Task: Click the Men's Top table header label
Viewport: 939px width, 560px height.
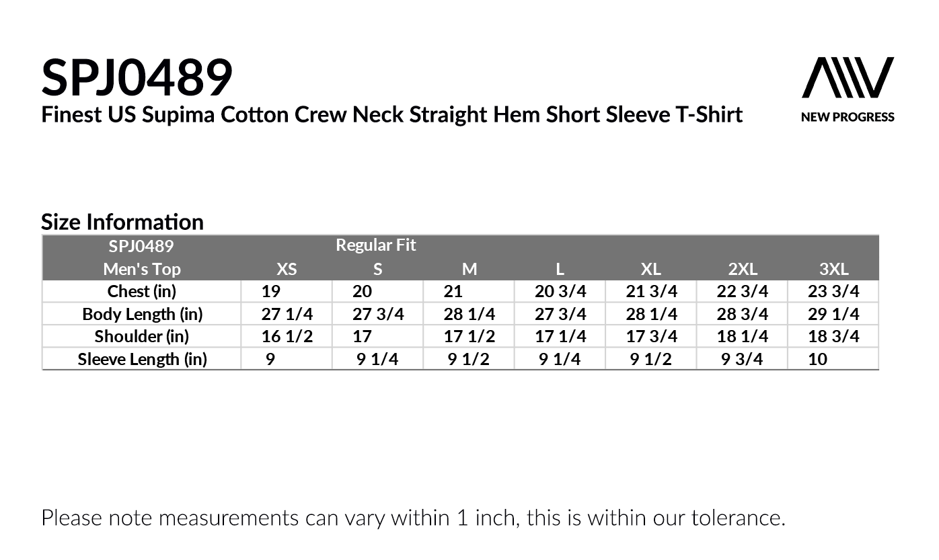Action: [142, 270]
